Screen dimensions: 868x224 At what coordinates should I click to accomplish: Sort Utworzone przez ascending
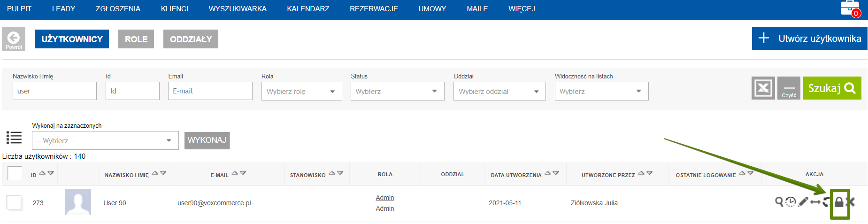point(641,173)
